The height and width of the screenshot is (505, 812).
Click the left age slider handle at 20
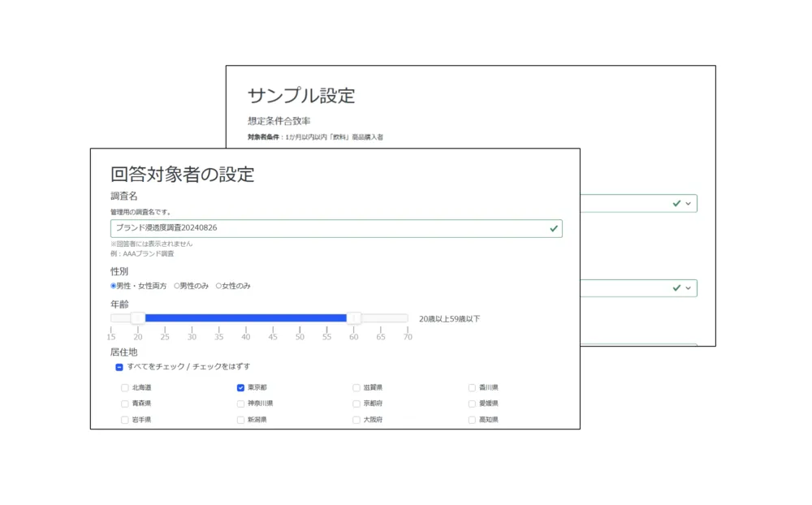pos(138,318)
